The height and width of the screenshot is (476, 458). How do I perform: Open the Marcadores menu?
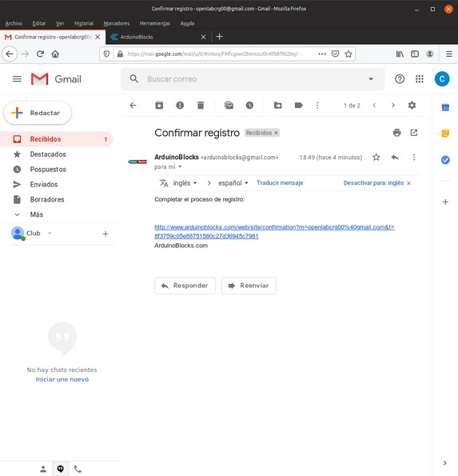(x=117, y=23)
